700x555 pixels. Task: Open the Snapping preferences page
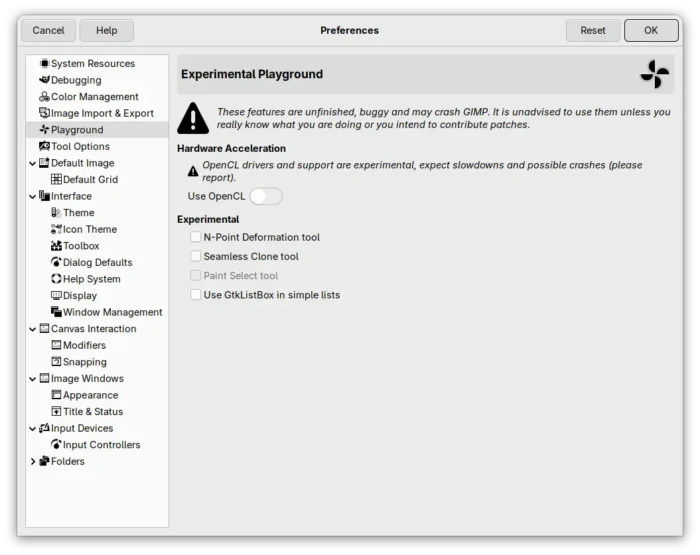click(84, 362)
